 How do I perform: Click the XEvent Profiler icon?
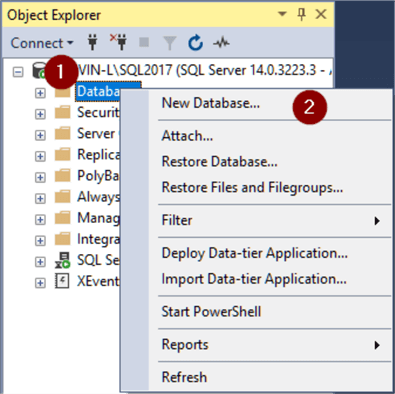click(62, 281)
